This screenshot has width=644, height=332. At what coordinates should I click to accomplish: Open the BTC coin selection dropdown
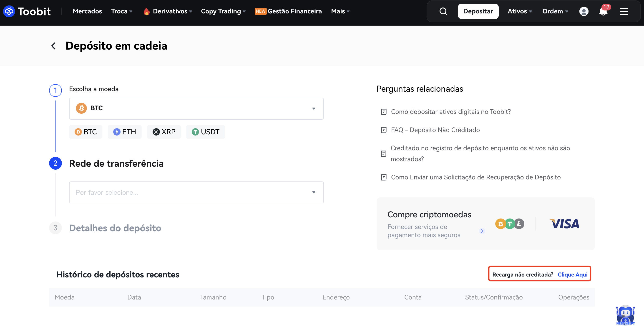(x=196, y=108)
